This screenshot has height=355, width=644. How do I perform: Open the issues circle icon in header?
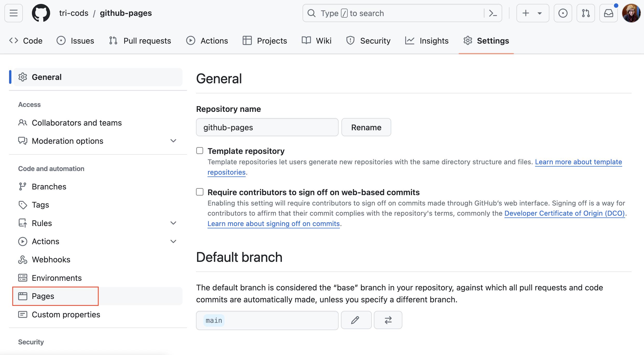[563, 13]
